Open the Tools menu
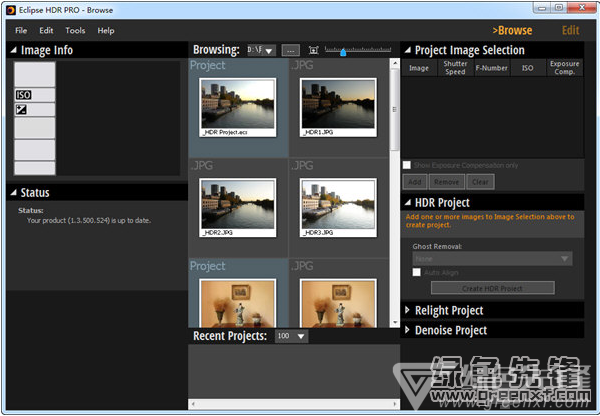Image resolution: width=600 pixels, height=416 pixels. (75, 31)
